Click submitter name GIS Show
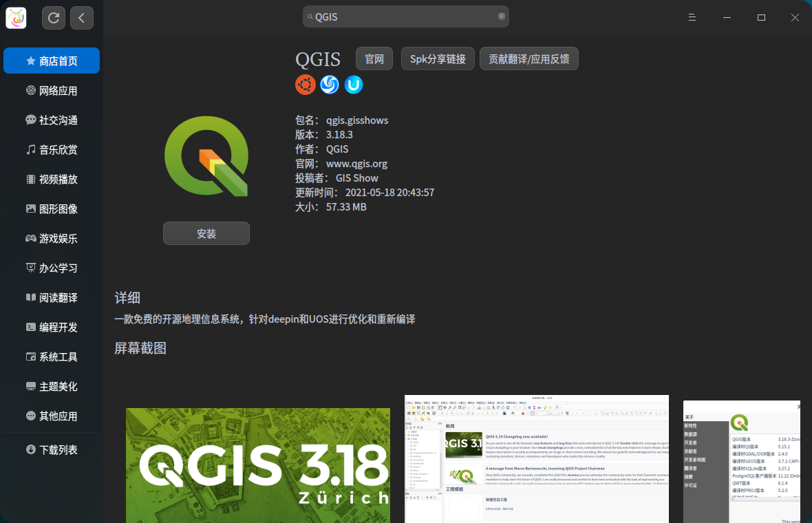This screenshot has width=812, height=523. tap(357, 178)
